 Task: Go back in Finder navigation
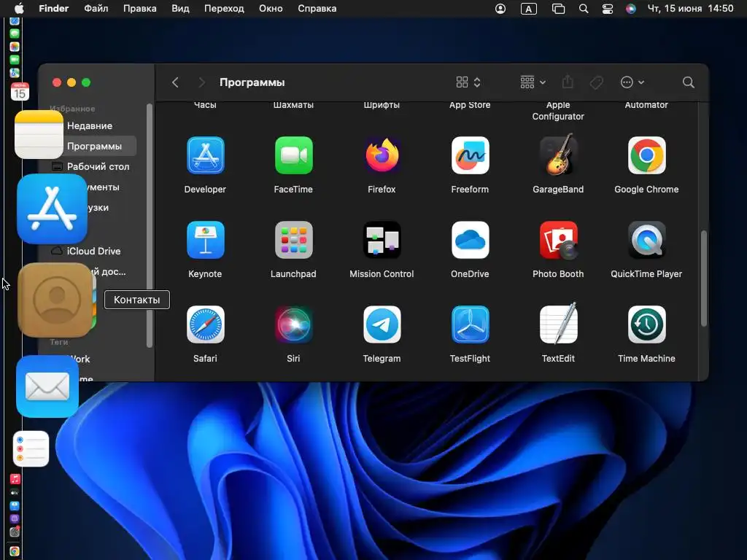point(175,82)
